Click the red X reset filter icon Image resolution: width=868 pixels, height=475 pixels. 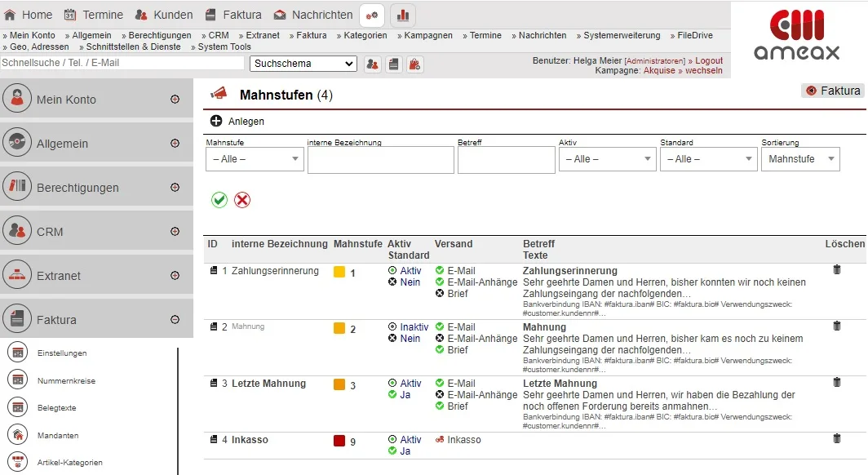point(242,200)
